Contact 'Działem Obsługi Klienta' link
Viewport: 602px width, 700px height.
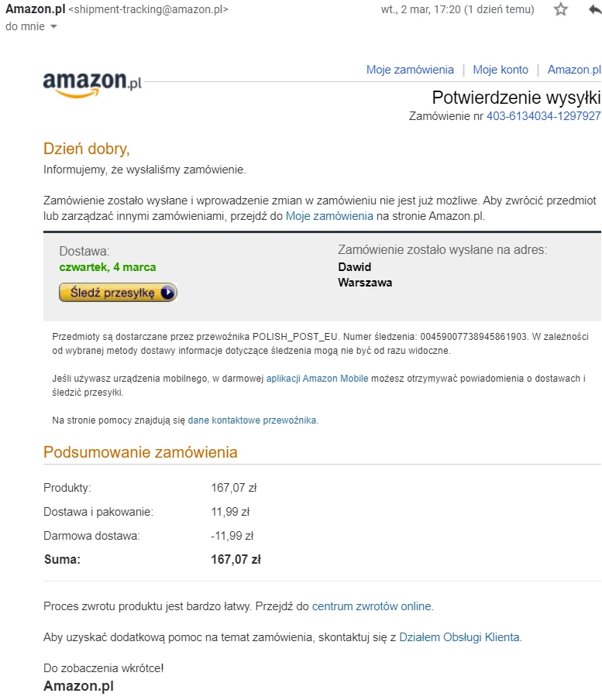pos(459,637)
